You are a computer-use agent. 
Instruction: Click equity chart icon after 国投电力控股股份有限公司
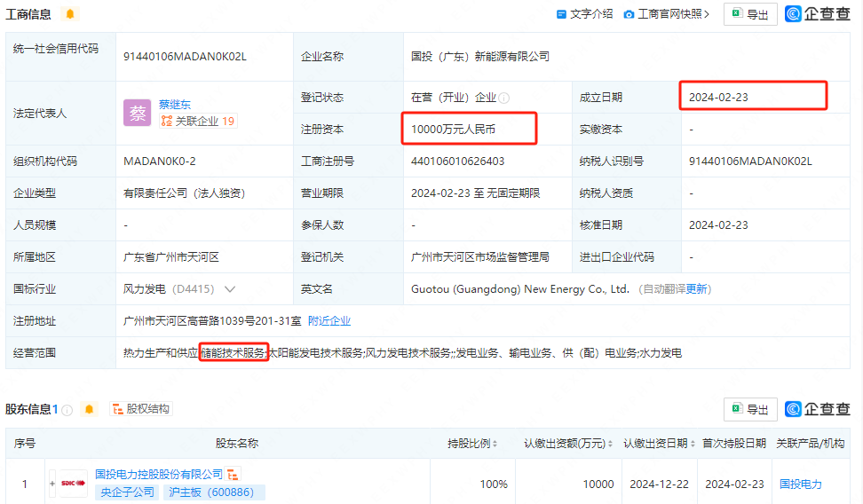(233, 475)
